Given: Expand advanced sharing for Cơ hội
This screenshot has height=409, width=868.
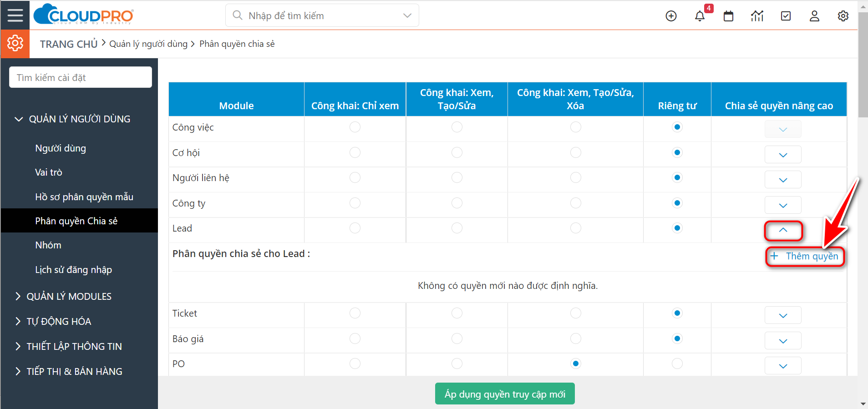Looking at the screenshot, I should [783, 155].
